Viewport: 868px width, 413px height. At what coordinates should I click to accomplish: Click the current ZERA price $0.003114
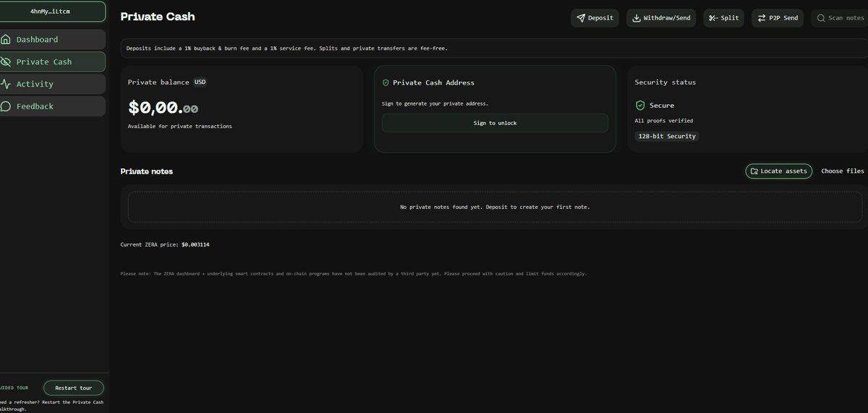click(195, 244)
